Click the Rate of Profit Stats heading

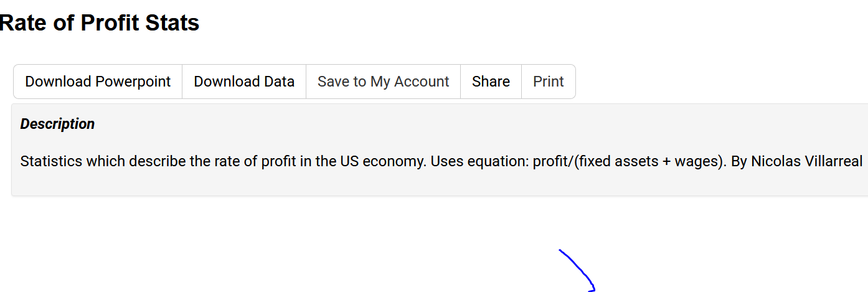[x=100, y=23]
